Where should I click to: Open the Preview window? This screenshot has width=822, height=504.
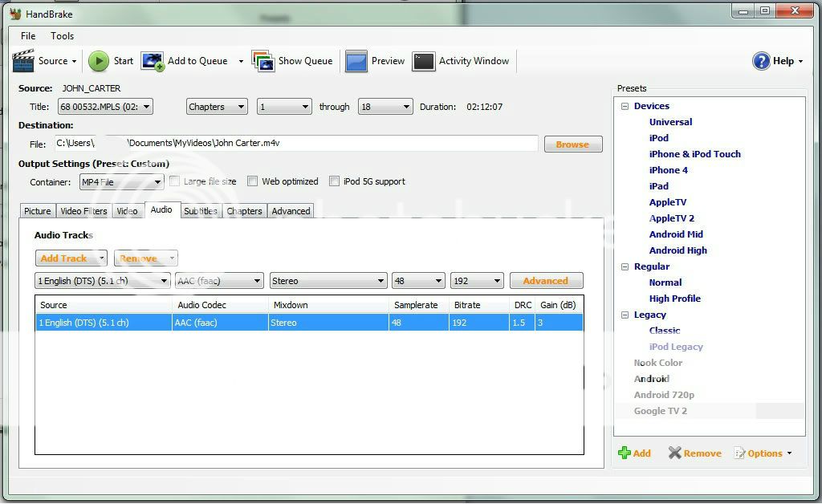point(375,61)
